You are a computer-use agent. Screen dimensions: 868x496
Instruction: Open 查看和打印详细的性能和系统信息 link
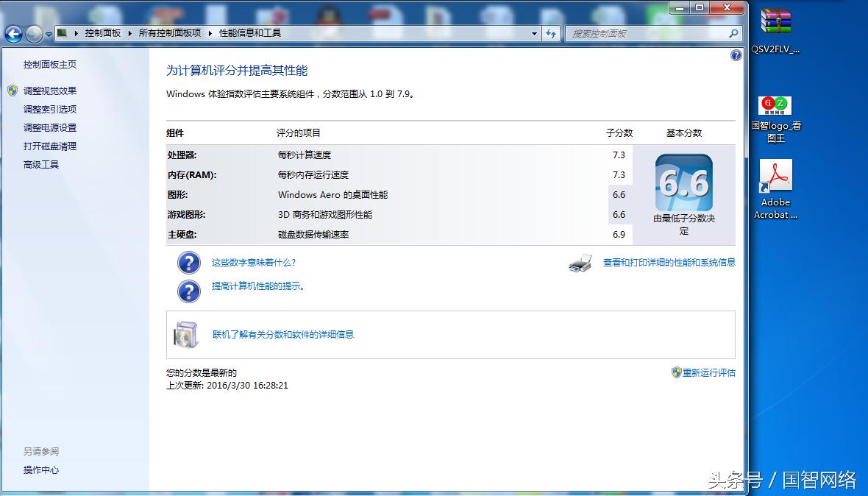coord(669,263)
